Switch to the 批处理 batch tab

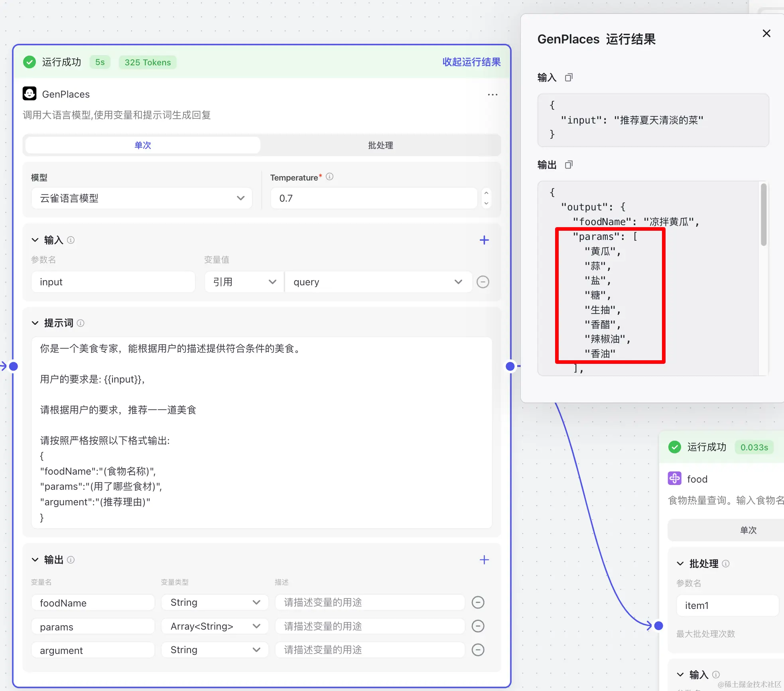coord(380,145)
